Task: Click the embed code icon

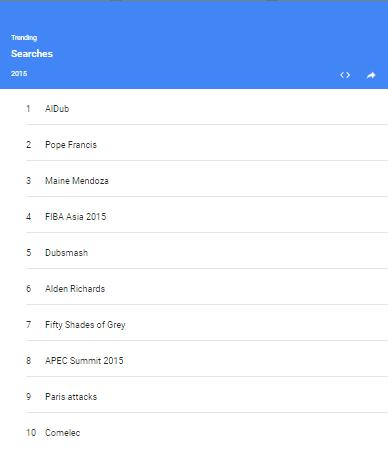Action: pyautogui.click(x=345, y=75)
